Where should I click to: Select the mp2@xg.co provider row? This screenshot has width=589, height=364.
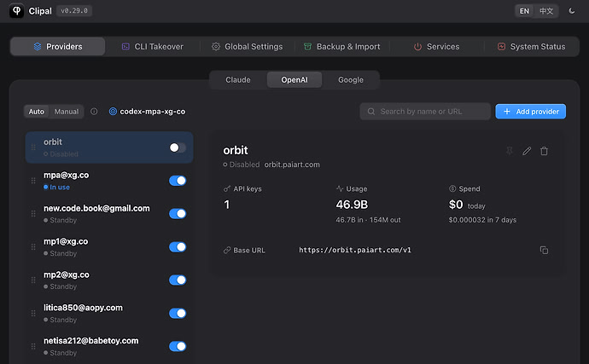click(109, 280)
